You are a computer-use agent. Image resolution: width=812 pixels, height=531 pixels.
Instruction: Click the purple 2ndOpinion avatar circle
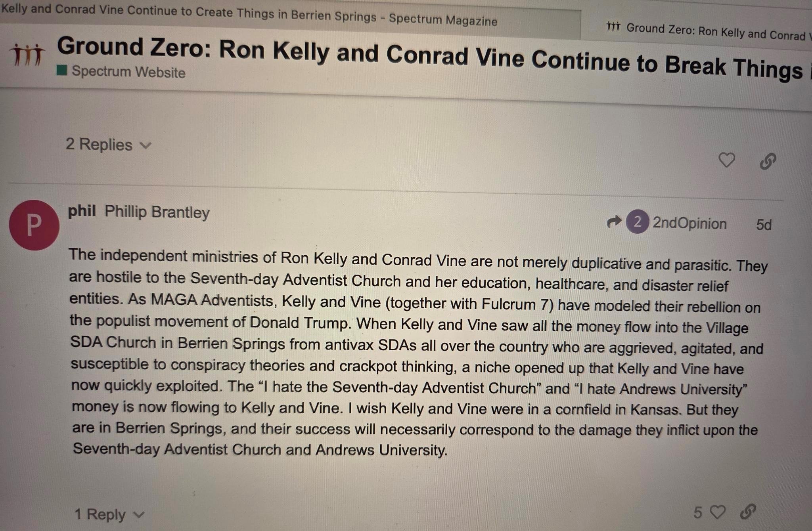(x=637, y=222)
